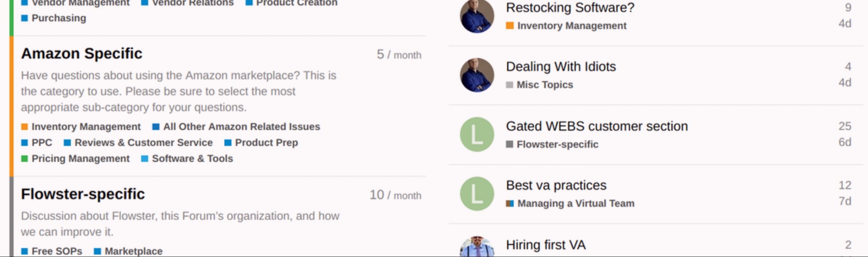The width and height of the screenshot is (868, 257).
Task: Select the PPC subcategory
Action: coord(42,142)
